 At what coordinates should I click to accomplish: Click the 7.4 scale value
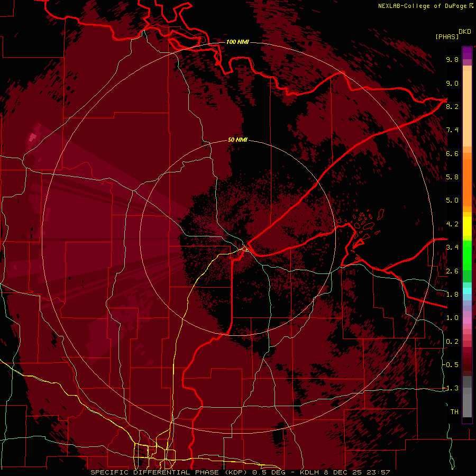pyautogui.click(x=452, y=130)
